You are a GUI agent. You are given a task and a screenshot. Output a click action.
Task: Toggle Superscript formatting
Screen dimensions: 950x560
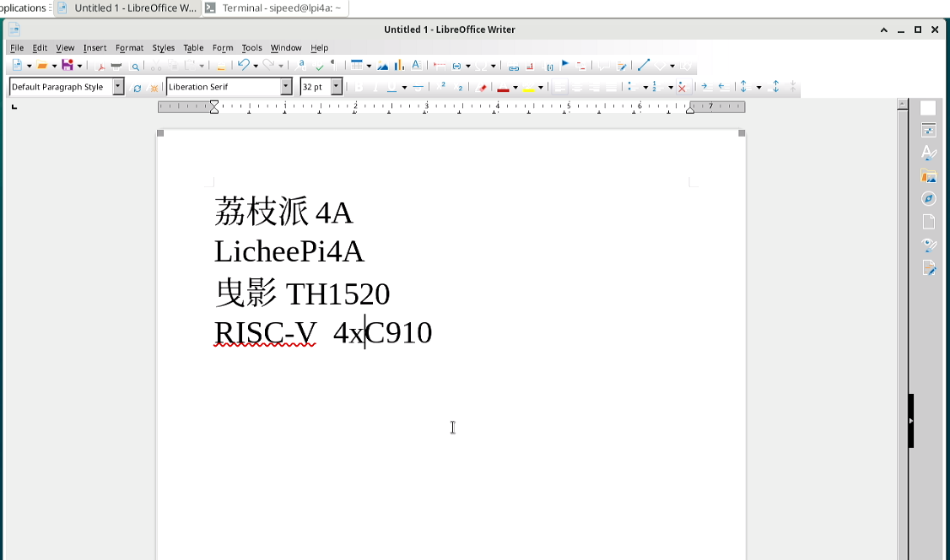click(x=441, y=86)
